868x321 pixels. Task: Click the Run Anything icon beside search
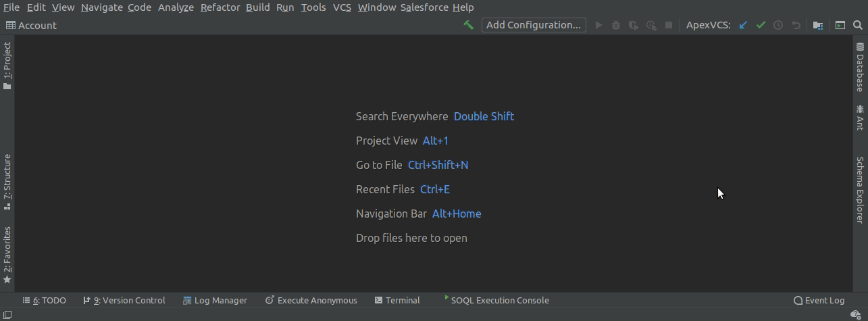pos(840,25)
